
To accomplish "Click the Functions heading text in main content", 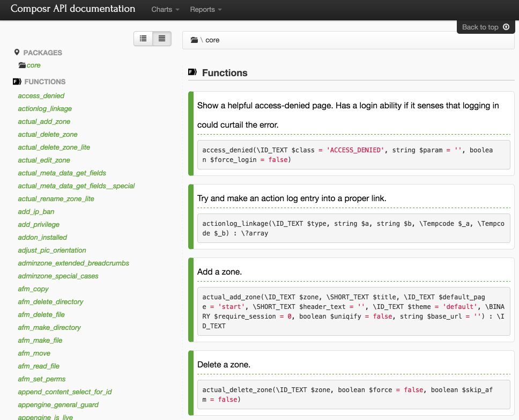I will [225, 73].
